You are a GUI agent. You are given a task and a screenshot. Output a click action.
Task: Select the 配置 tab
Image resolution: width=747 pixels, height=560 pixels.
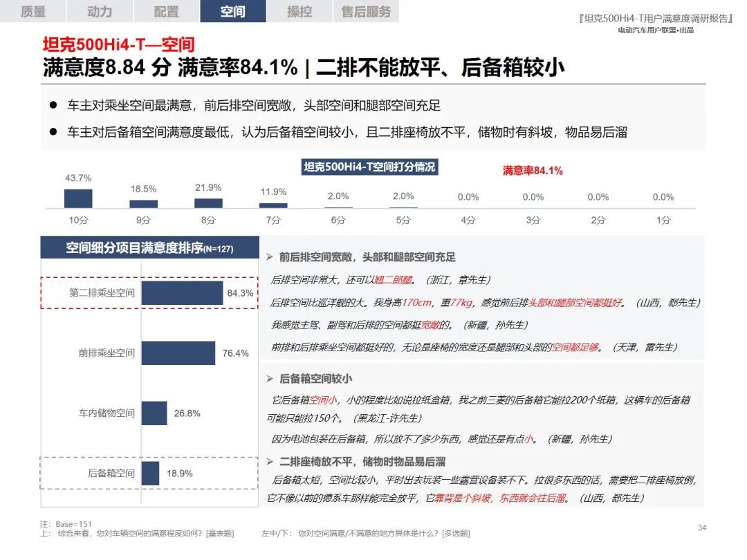pyautogui.click(x=166, y=11)
